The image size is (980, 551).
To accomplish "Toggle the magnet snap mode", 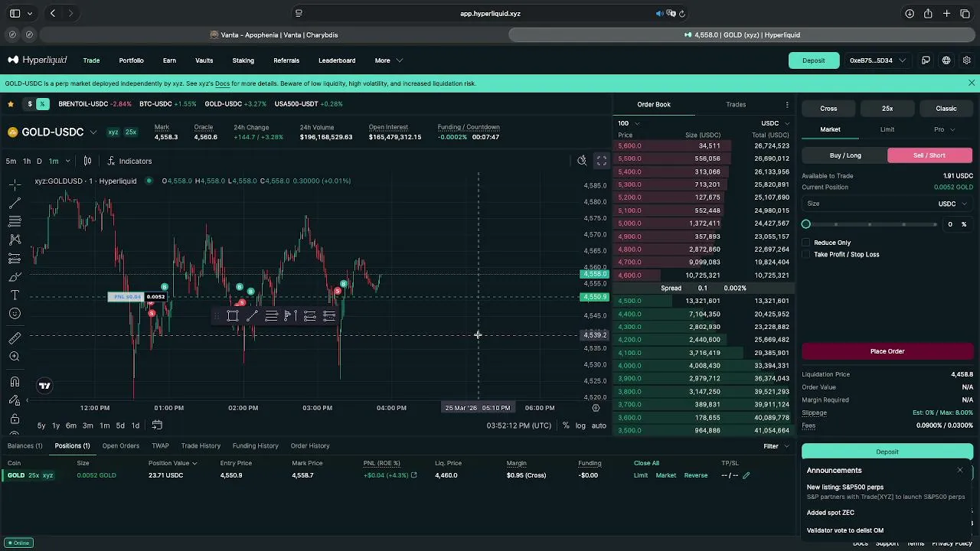I will point(15,382).
